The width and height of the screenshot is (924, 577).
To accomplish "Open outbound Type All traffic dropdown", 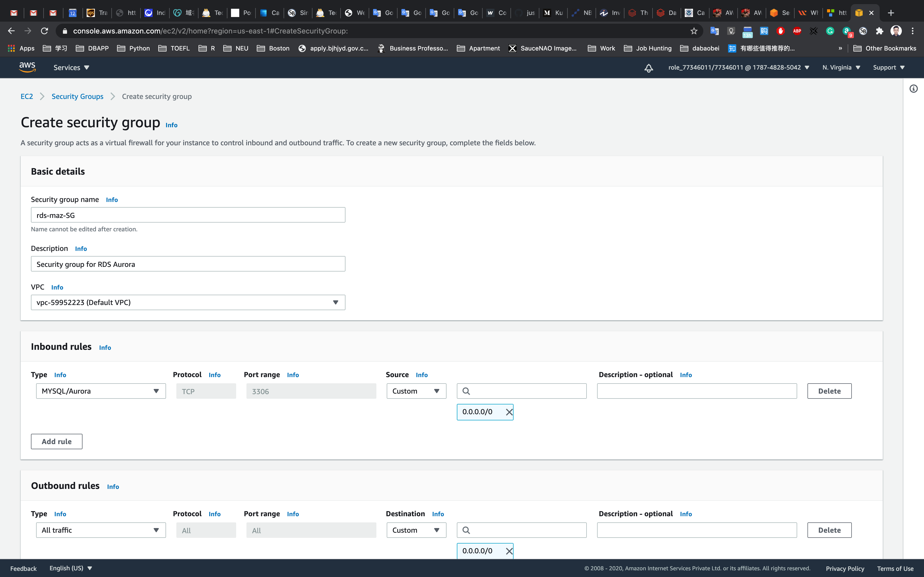I will (101, 530).
